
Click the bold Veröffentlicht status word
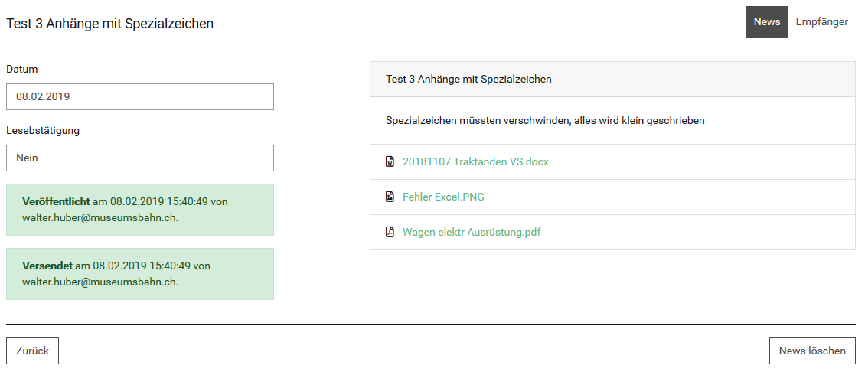coord(56,201)
